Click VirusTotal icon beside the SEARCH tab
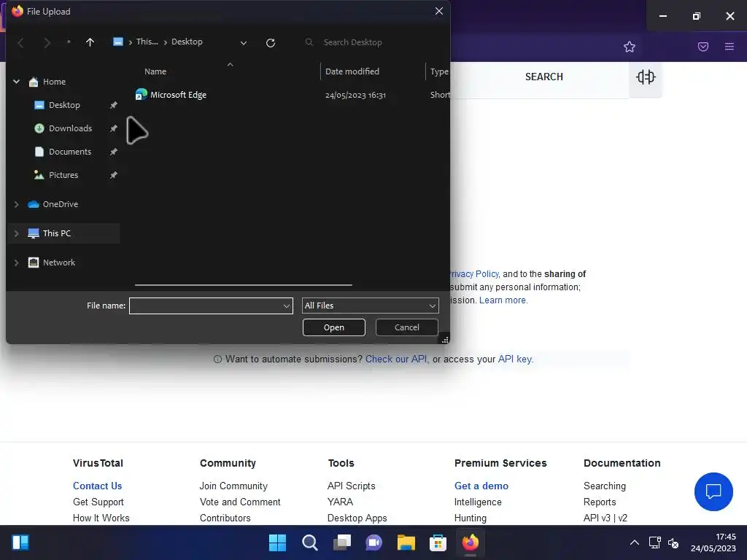This screenshot has width=747, height=560. point(646,77)
